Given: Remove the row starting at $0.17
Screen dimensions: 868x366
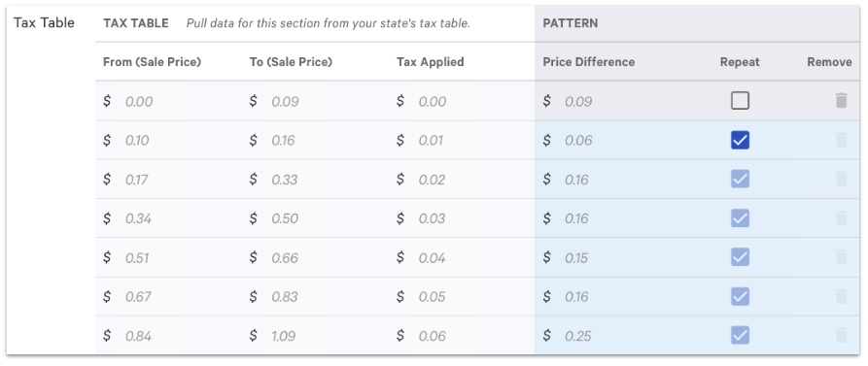Looking at the screenshot, I should click(x=841, y=180).
